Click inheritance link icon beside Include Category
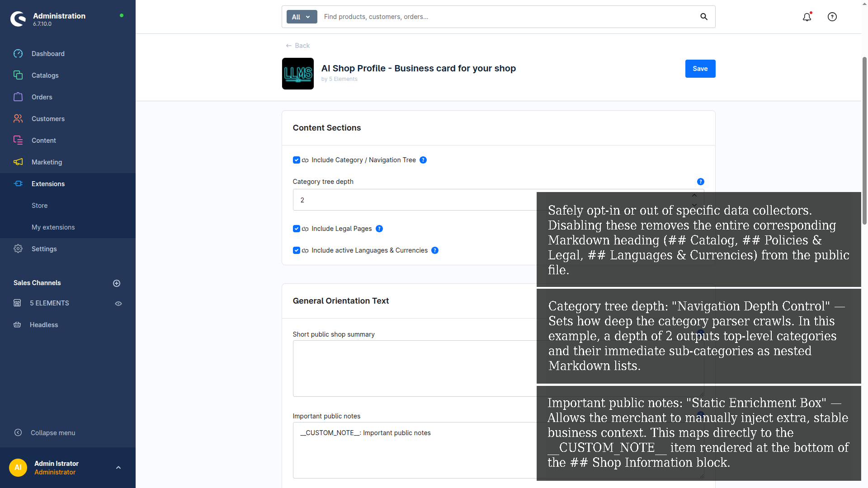 [305, 160]
